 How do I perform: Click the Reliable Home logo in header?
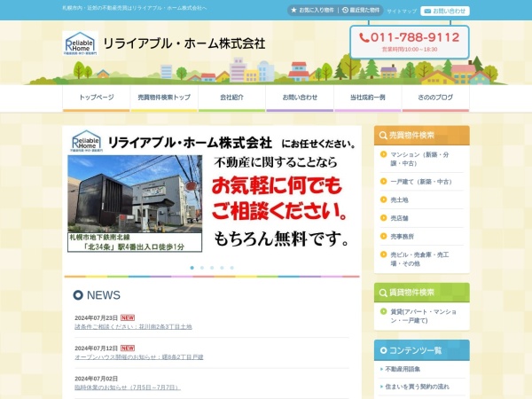pos(81,43)
